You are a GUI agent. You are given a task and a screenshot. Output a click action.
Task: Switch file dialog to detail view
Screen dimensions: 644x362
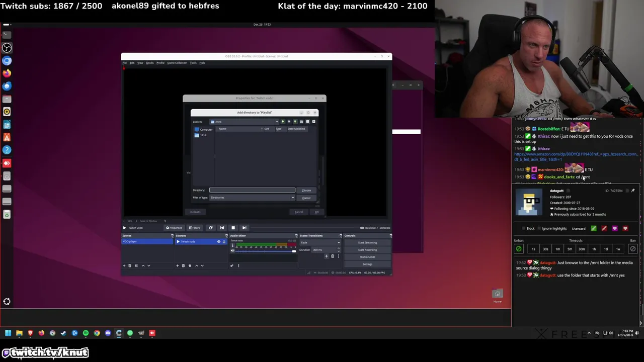click(x=313, y=122)
